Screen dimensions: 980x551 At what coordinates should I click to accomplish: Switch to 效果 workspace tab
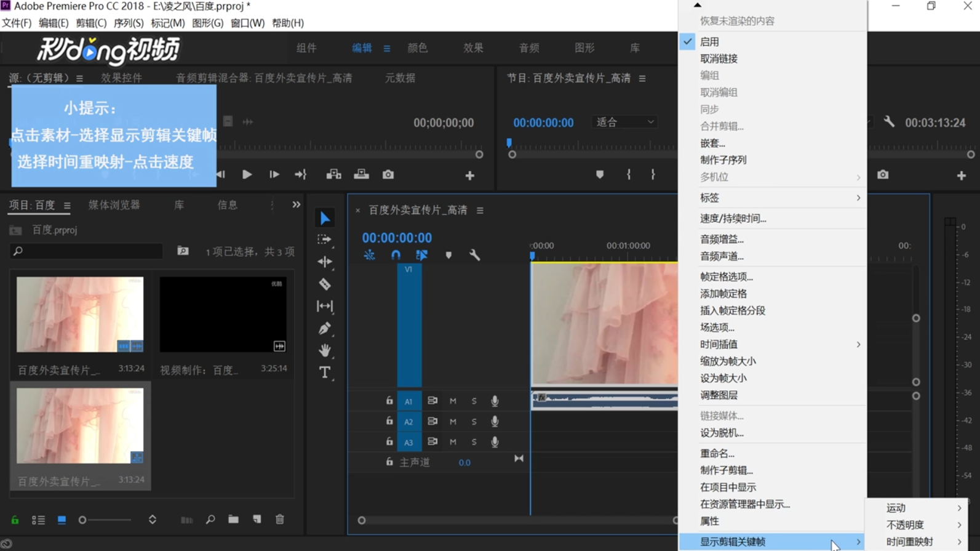(x=473, y=47)
